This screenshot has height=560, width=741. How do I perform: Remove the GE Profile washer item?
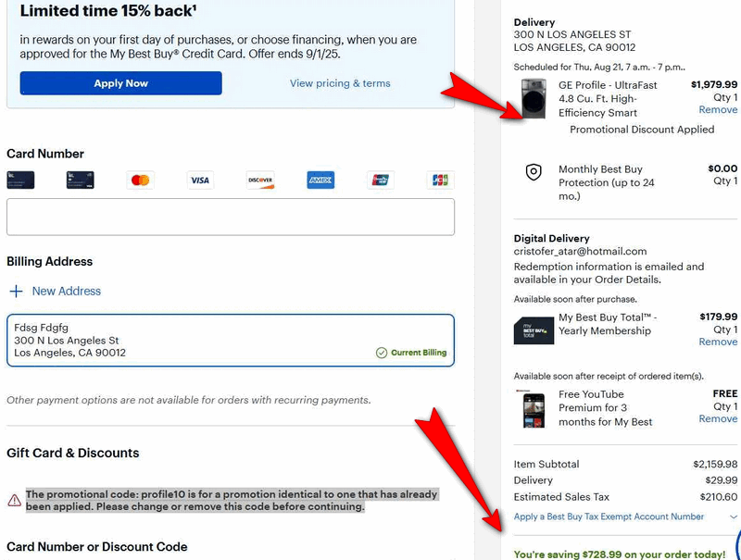tap(718, 109)
